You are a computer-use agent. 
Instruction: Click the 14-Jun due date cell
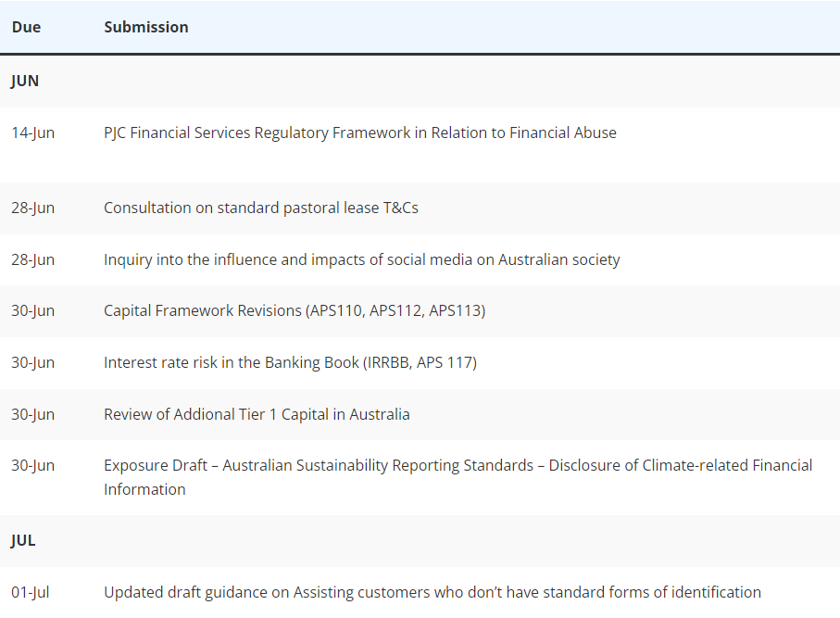coord(32,132)
